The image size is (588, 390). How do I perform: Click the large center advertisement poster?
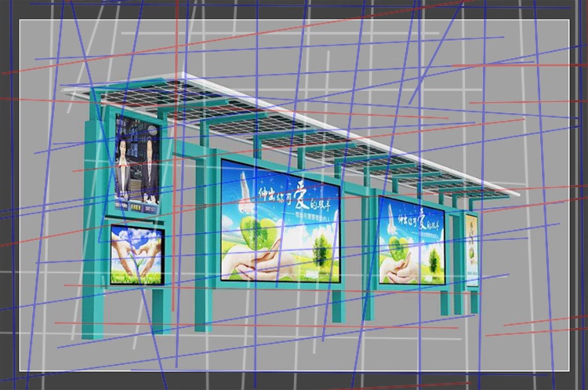pos(280,221)
